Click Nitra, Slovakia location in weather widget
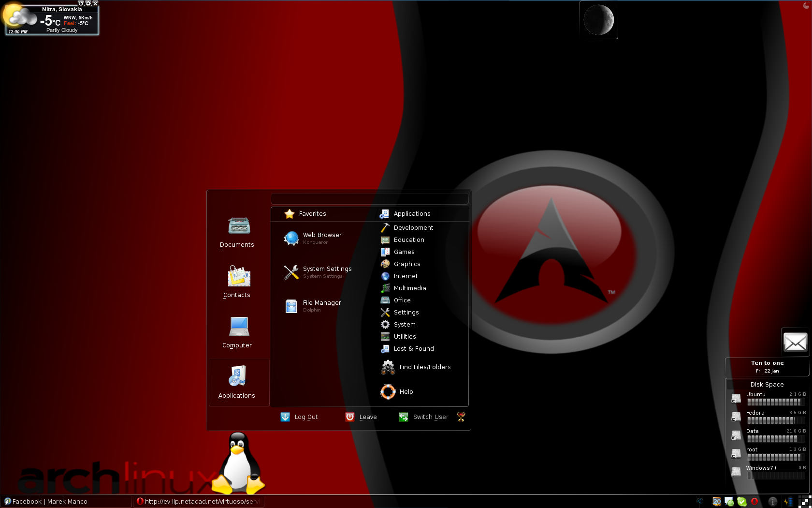This screenshot has height=508, width=812. click(x=62, y=9)
